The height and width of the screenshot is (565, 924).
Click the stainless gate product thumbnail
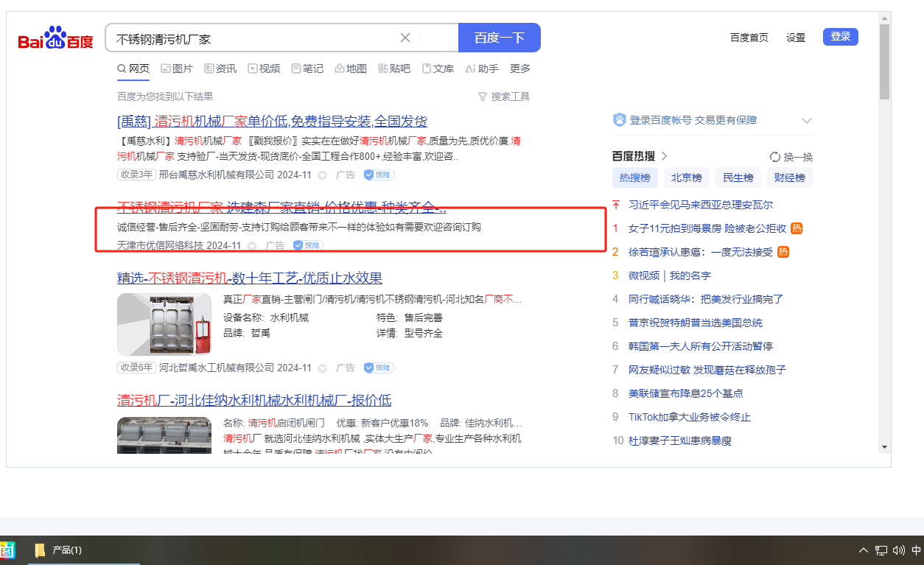point(164,325)
